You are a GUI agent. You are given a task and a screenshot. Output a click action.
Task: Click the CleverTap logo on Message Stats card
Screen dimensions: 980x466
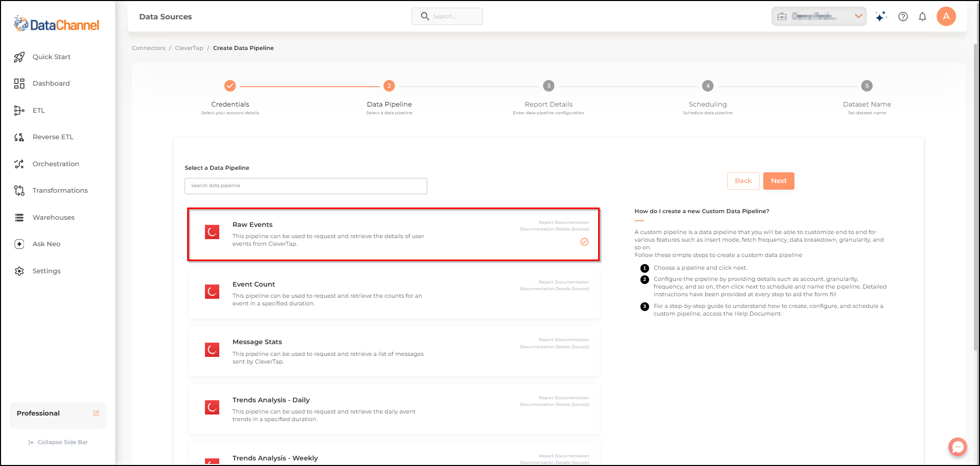(212, 350)
